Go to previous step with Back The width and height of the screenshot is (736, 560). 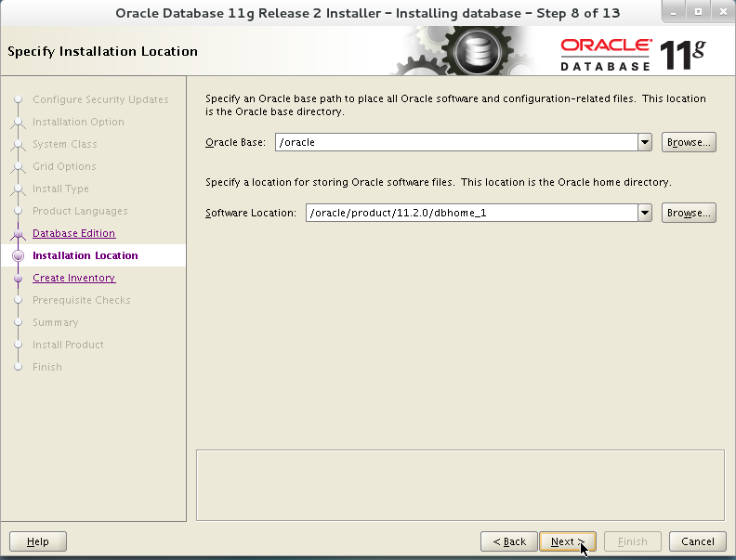pyautogui.click(x=509, y=541)
